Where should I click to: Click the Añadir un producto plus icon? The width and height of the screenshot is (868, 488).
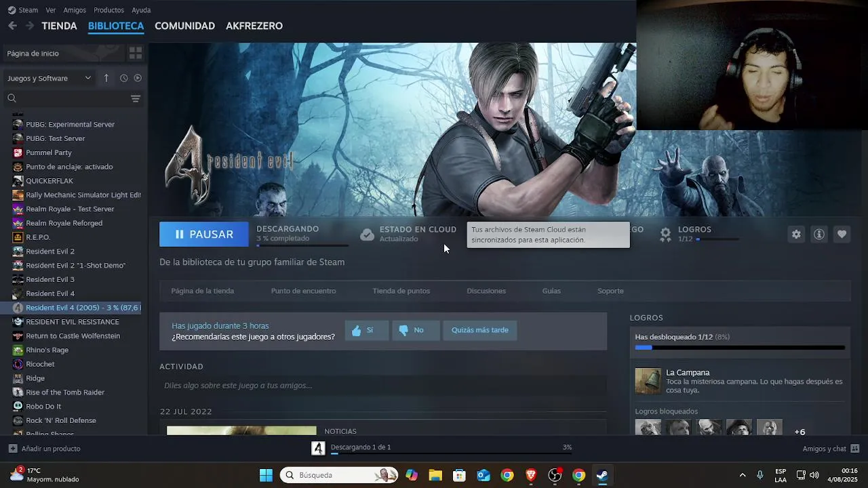13,449
